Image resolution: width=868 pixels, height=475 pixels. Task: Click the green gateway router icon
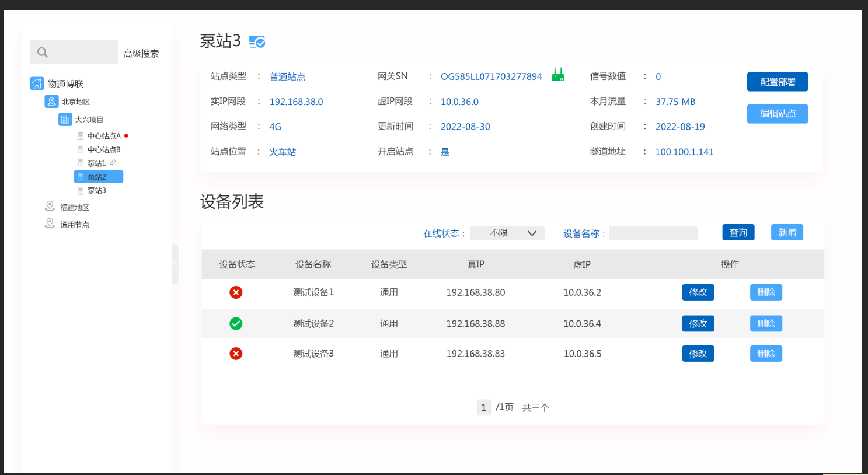point(558,75)
